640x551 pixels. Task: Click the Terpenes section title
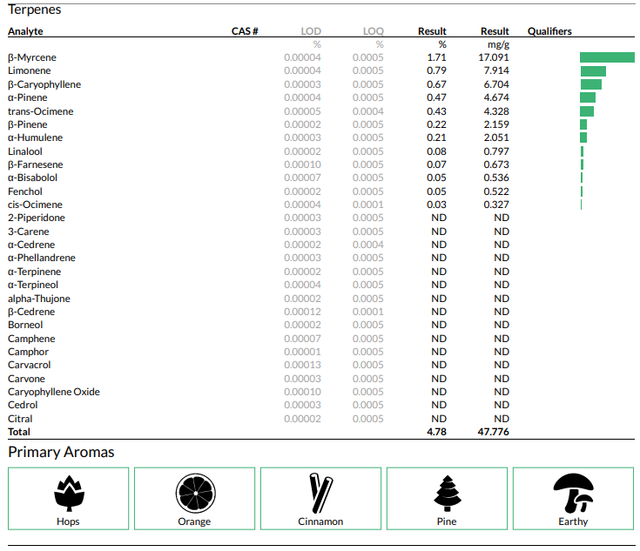point(34,9)
